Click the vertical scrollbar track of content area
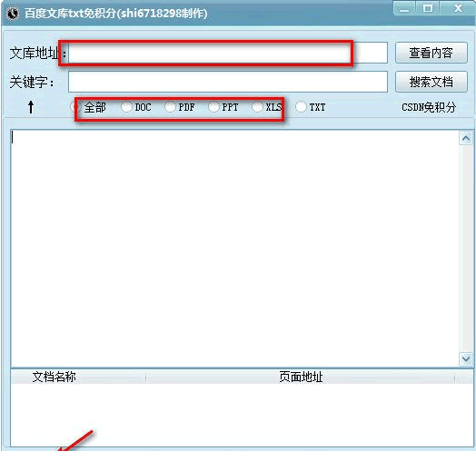476x451 pixels. tap(466, 249)
